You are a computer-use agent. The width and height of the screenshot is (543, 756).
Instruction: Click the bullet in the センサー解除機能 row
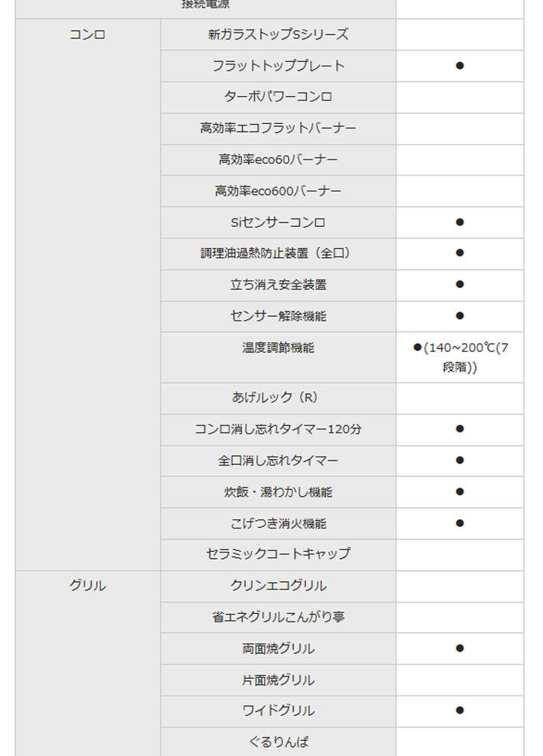pos(460,316)
